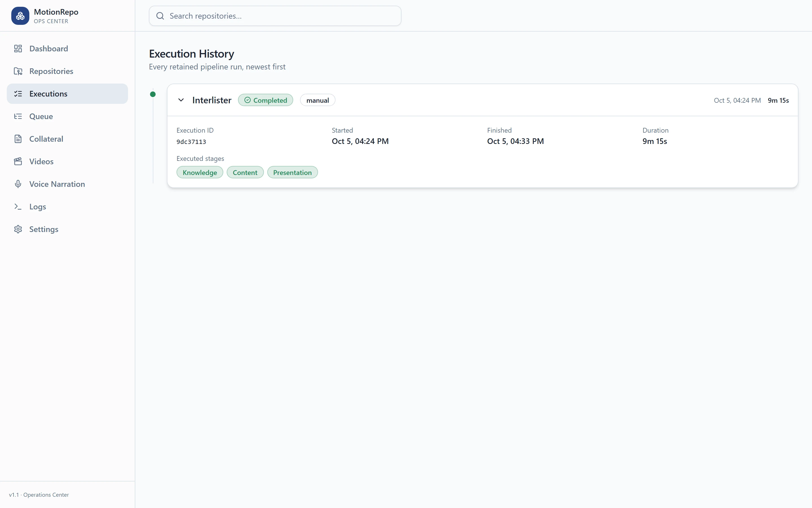Click the Content stage badge
Viewport: 812px width, 508px height.
click(245, 172)
